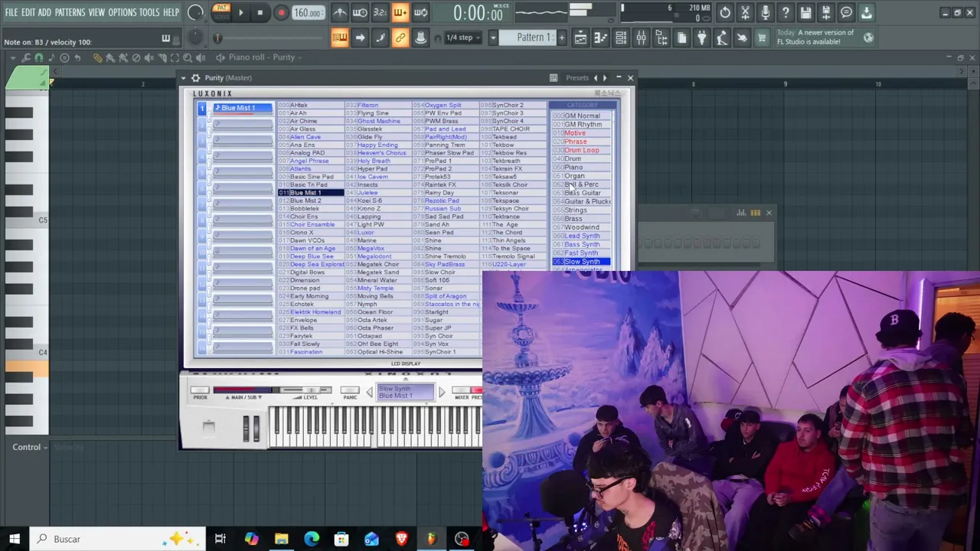The height and width of the screenshot is (551, 980).
Task: Select the 'Lead Synth' category
Action: tap(582, 236)
